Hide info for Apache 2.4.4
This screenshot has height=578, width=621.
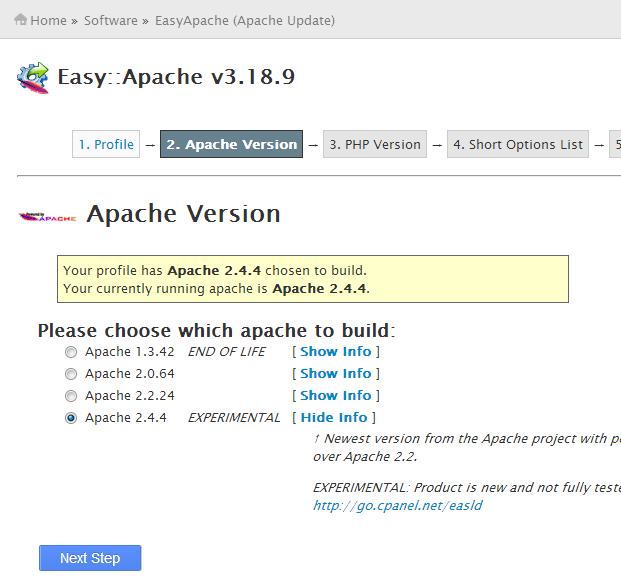[x=334, y=417]
